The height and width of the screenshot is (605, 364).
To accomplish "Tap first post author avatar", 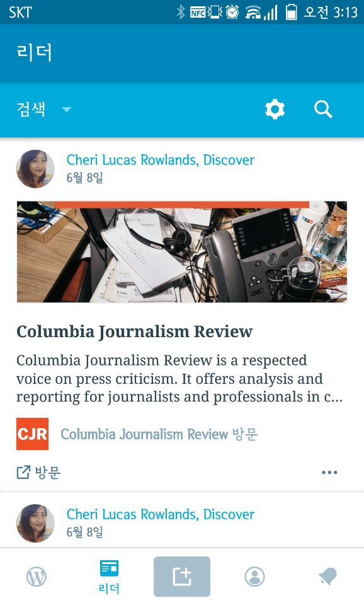I will [x=35, y=169].
